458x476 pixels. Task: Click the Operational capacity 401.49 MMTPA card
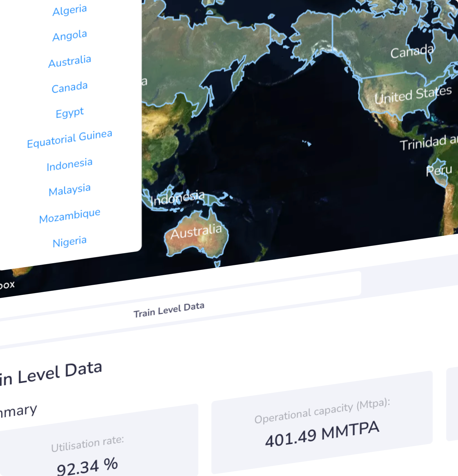(322, 423)
